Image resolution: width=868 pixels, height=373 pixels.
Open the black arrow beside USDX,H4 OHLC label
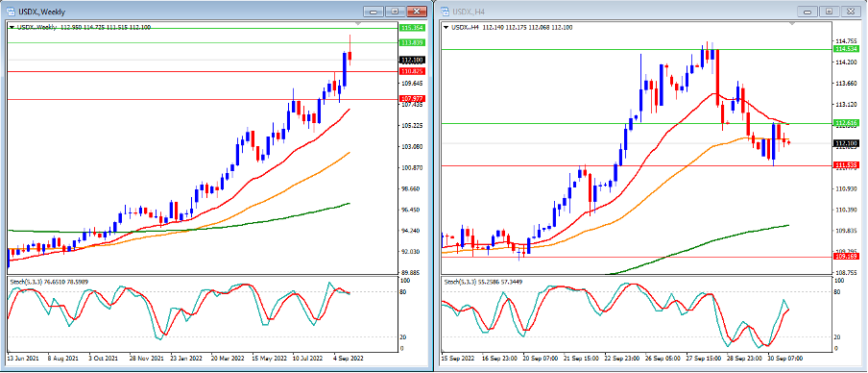pos(446,27)
